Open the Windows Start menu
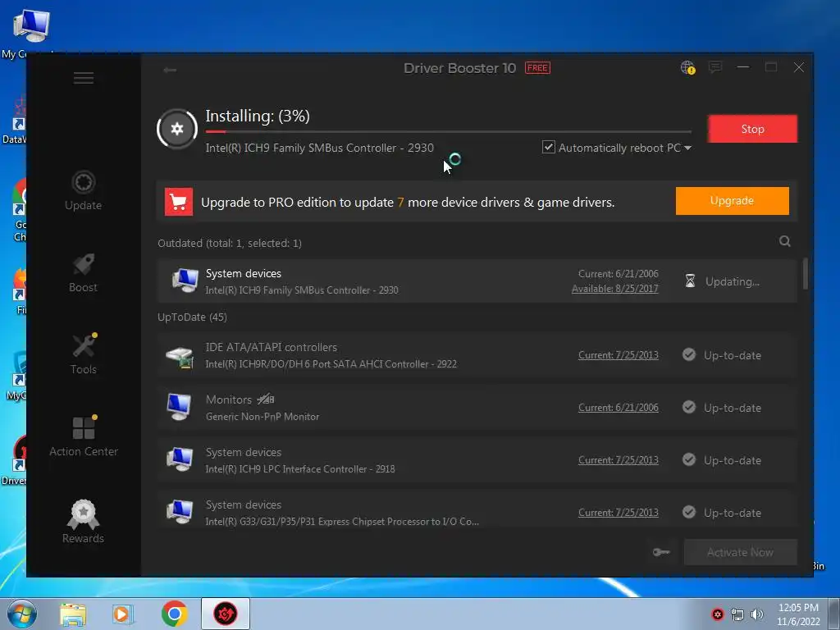 (x=22, y=614)
